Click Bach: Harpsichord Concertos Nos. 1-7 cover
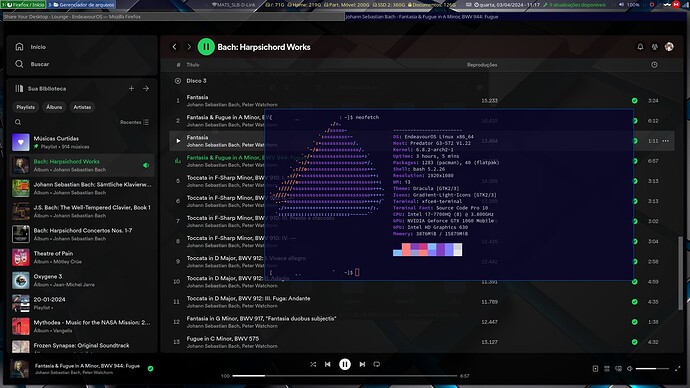Viewport: 690px width, 388px height. click(21, 234)
